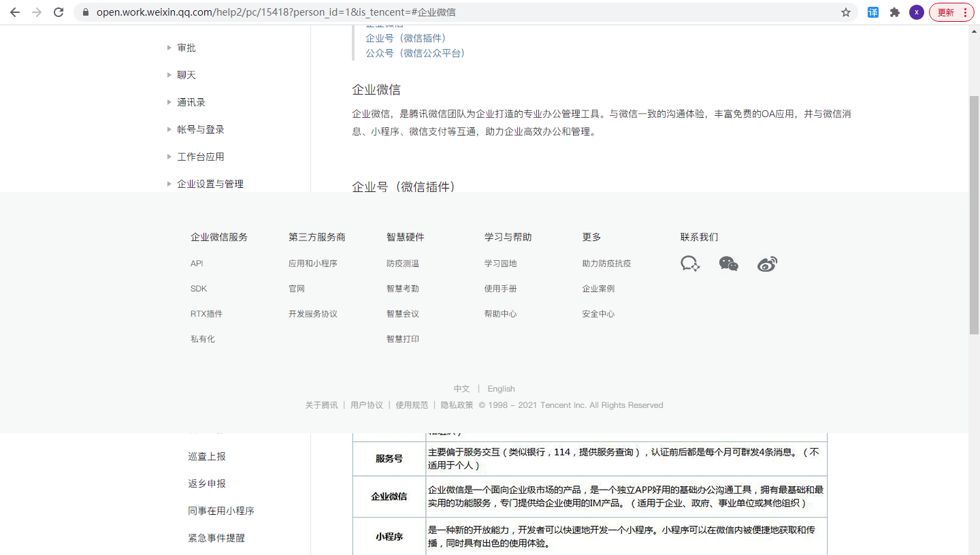980x555 pixels.
Task: Open the 应用和小程序 footer link
Action: [x=313, y=264]
